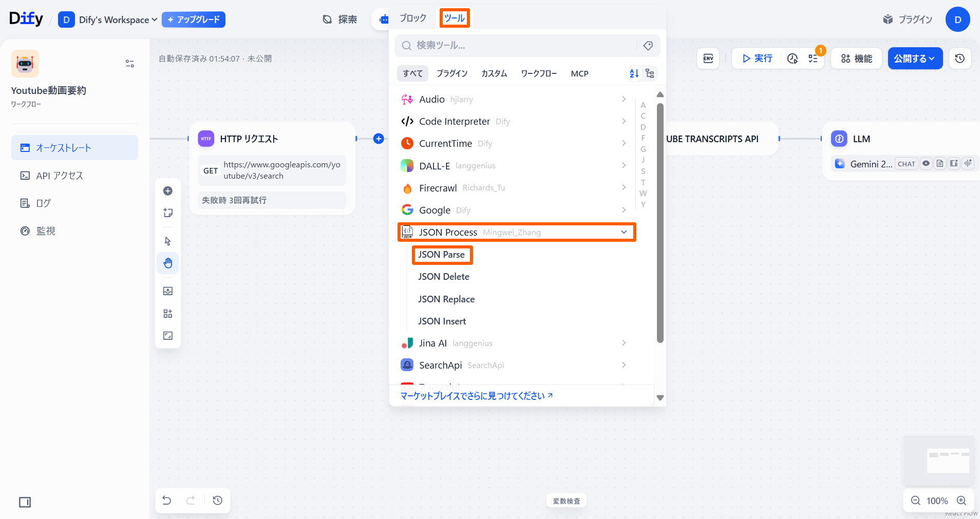Zoom in using the magnifier plus icon
This screenshot has height=519, width=980.
click(962, 501)
